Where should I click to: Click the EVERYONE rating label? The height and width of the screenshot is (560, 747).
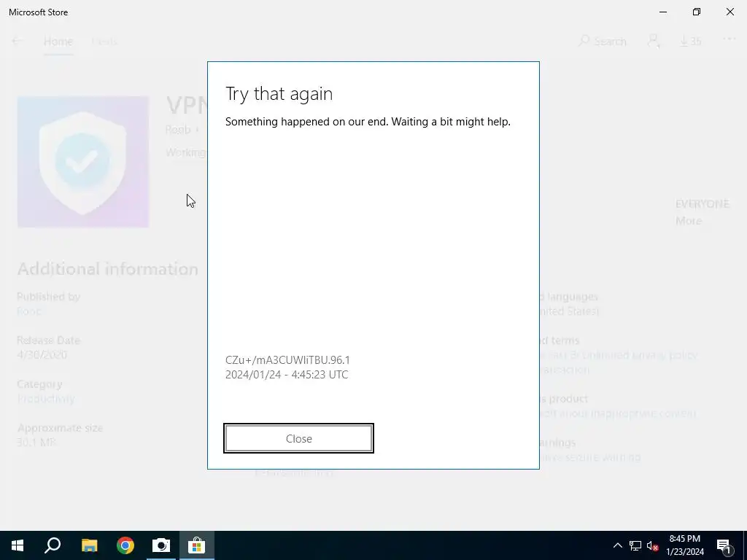tap(702, 204)
